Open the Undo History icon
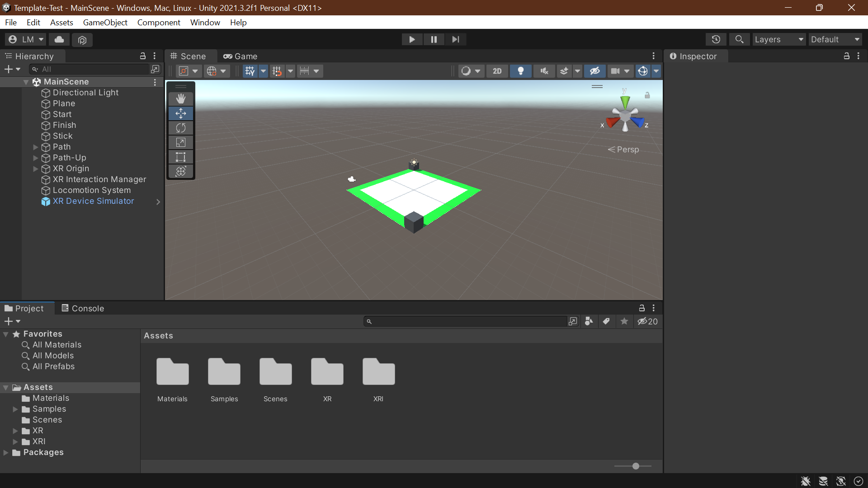The height and width of the screenshot is (488, 868). click(716, 39)
